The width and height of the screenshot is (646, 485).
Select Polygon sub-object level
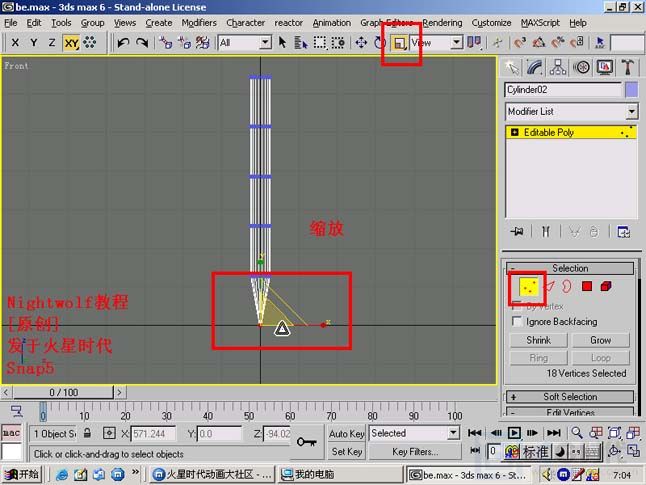pyautogui.click(x=587, y=286)
